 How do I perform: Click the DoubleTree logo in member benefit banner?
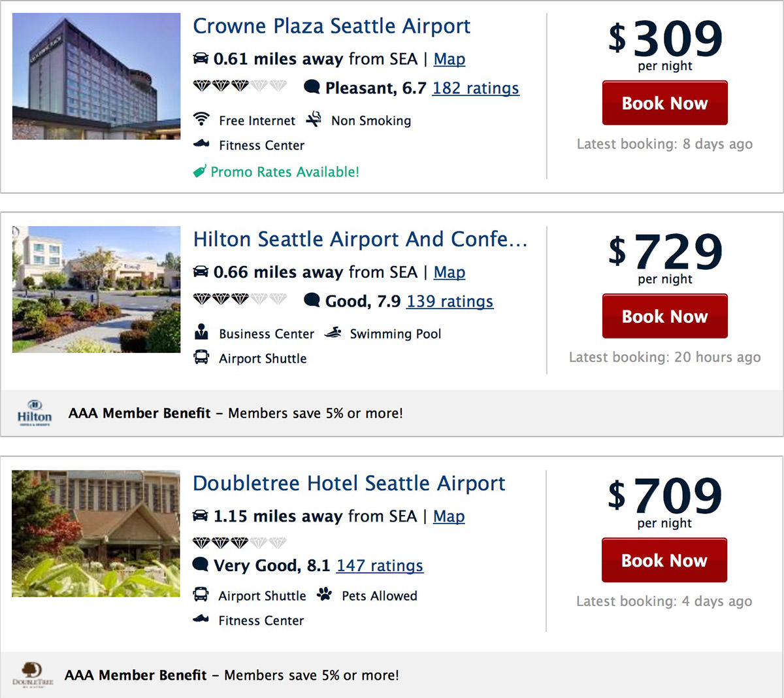[32, 674]
